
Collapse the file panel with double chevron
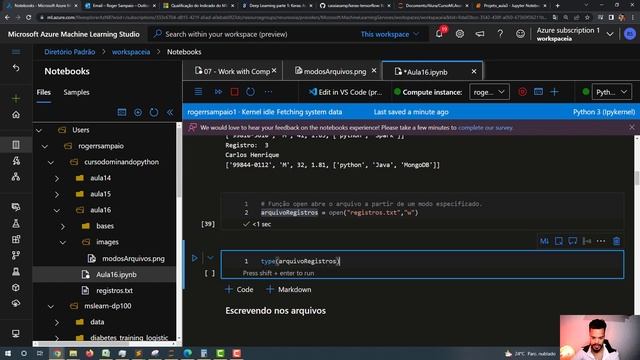point(170,112)
